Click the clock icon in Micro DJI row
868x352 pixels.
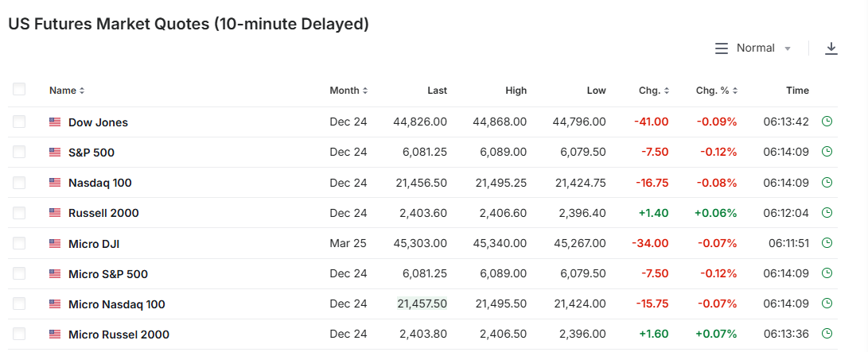(827, 243)
